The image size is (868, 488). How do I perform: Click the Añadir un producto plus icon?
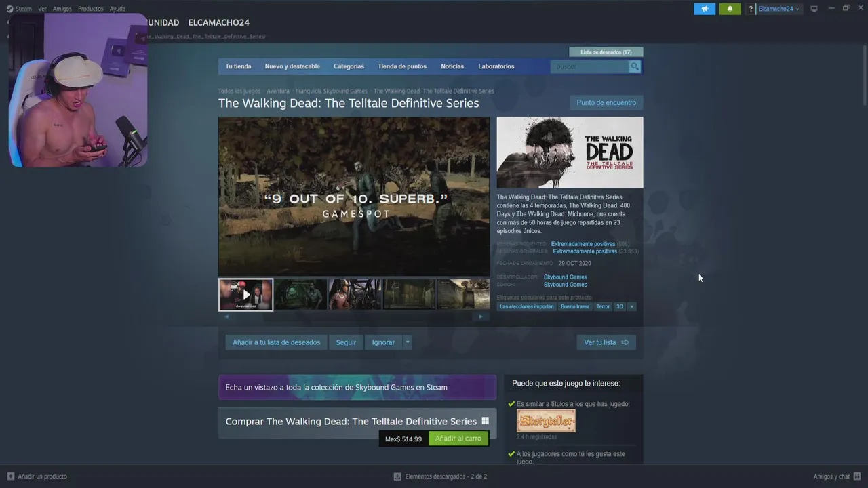click(x=10, y=476)
